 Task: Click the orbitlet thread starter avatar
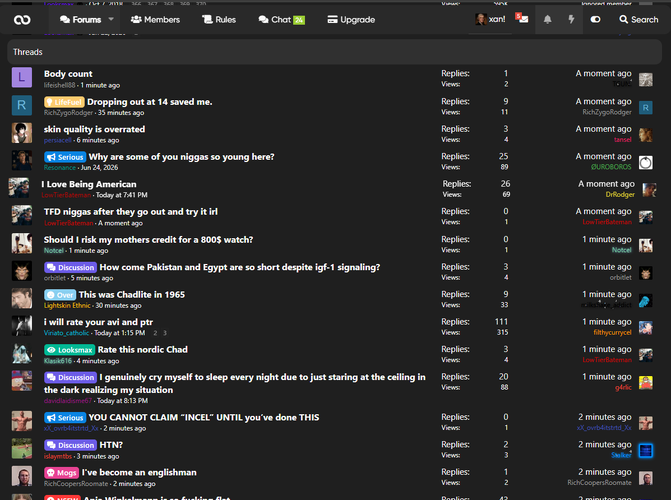pos(22,271)
